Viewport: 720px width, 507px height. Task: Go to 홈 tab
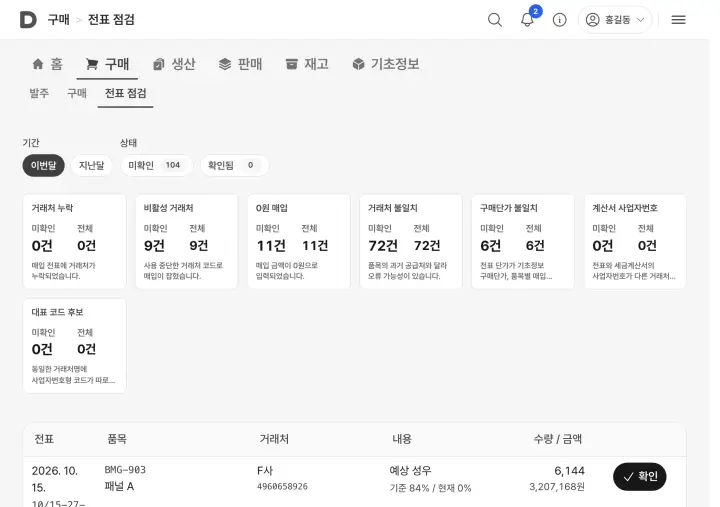click(x=47, y=64)
